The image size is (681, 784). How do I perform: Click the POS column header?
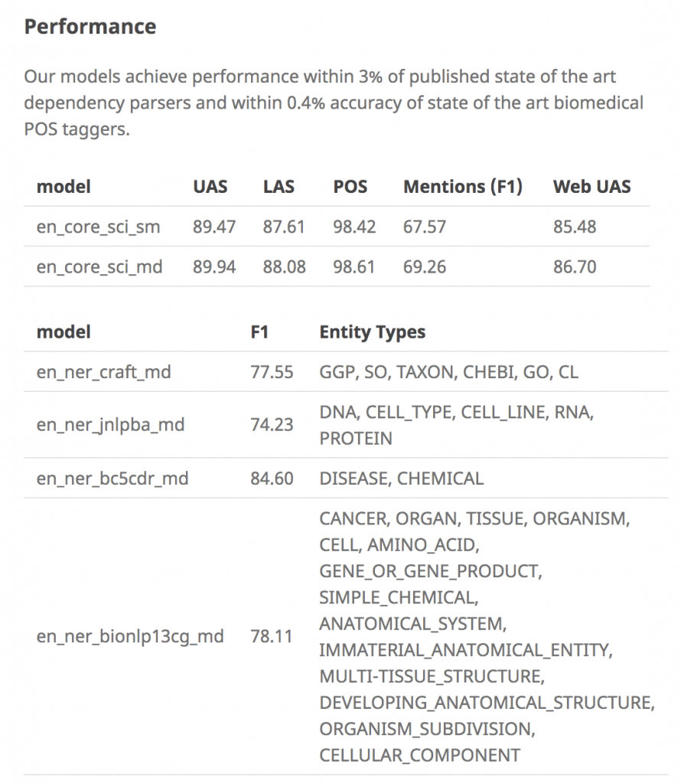pos(350,187)
